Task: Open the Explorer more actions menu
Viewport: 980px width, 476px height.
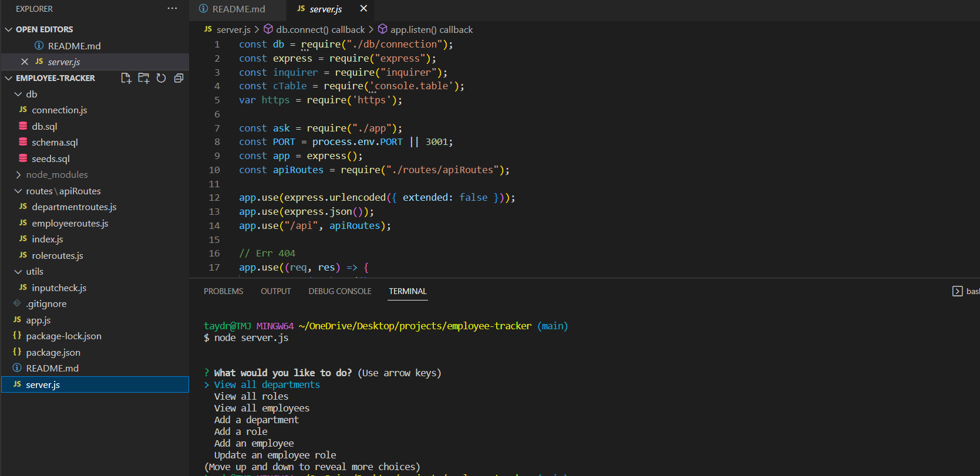Action: tap(172, 8)
